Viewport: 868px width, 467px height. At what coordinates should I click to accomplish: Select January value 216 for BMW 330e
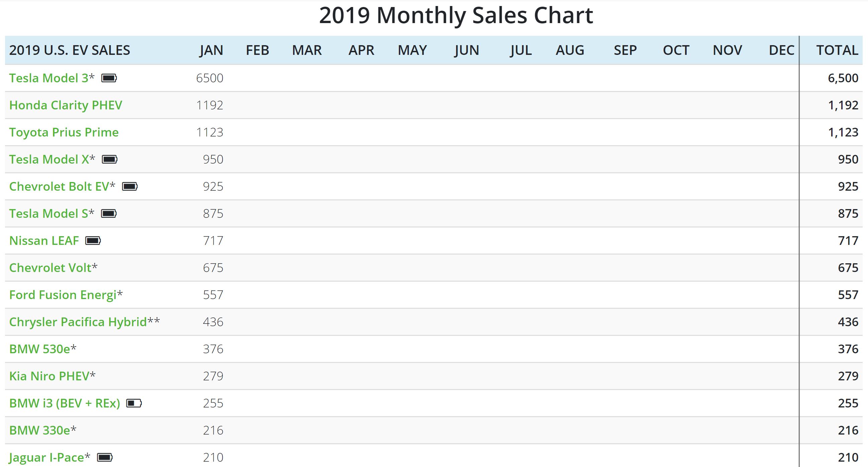[x=213, y=430]
